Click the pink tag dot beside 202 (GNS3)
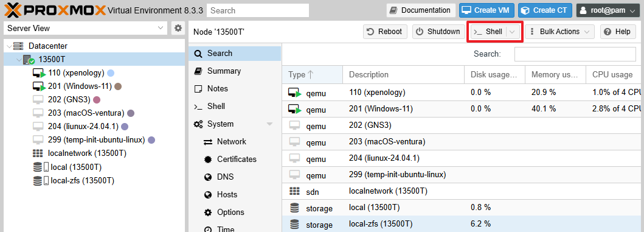644x232 pixels. pos(97,99)
